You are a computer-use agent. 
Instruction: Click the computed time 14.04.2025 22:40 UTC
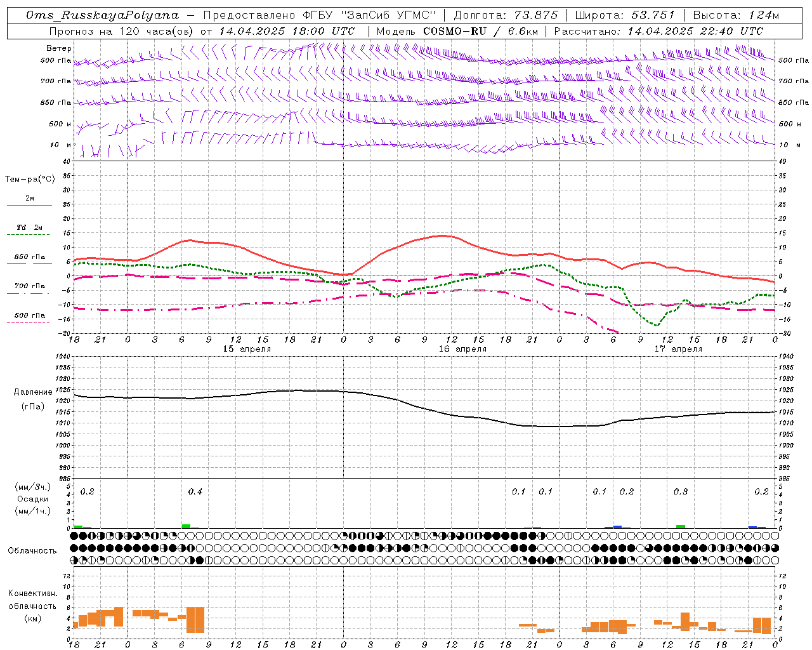[695, 31]
